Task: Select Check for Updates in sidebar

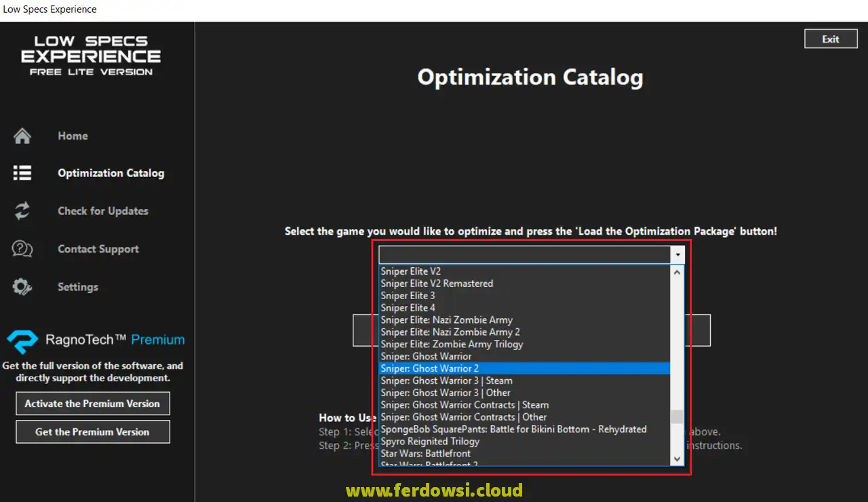Action: coord(103,211)
